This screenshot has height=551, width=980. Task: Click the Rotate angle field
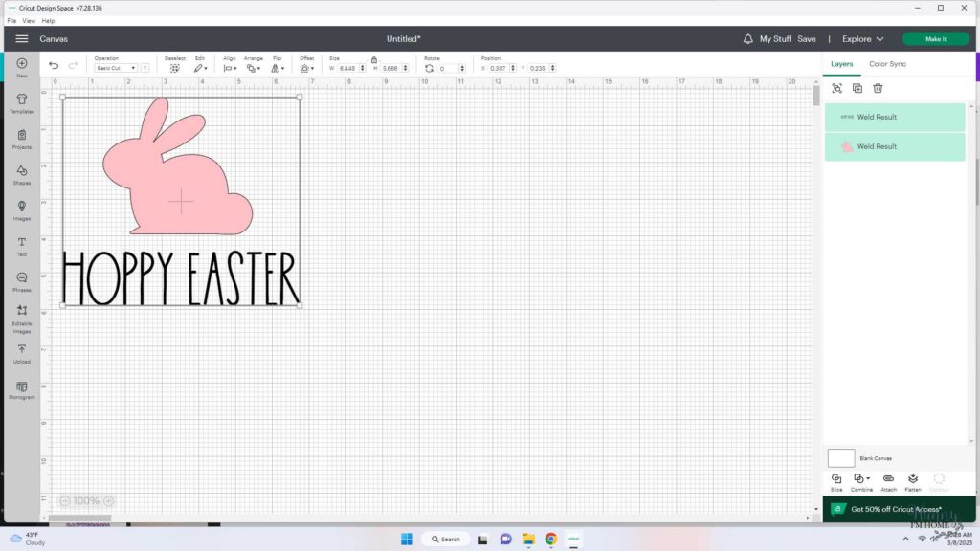tap(448, 68)
